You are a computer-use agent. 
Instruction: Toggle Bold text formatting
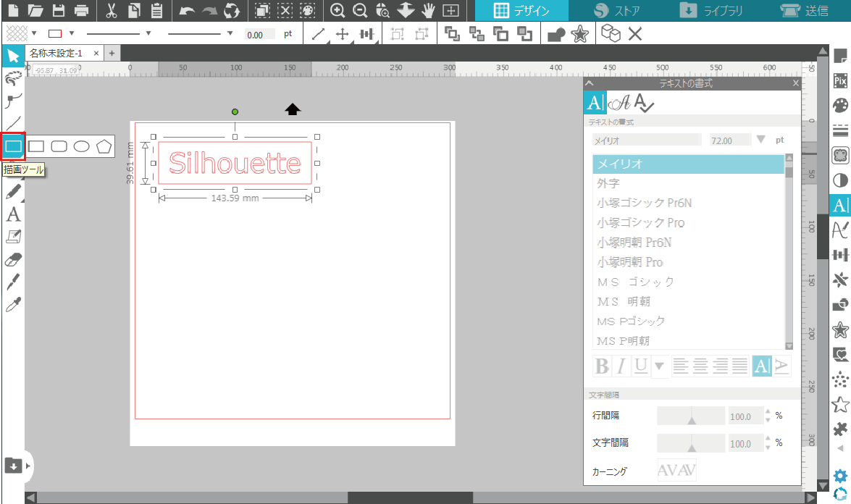click(602, 366)
